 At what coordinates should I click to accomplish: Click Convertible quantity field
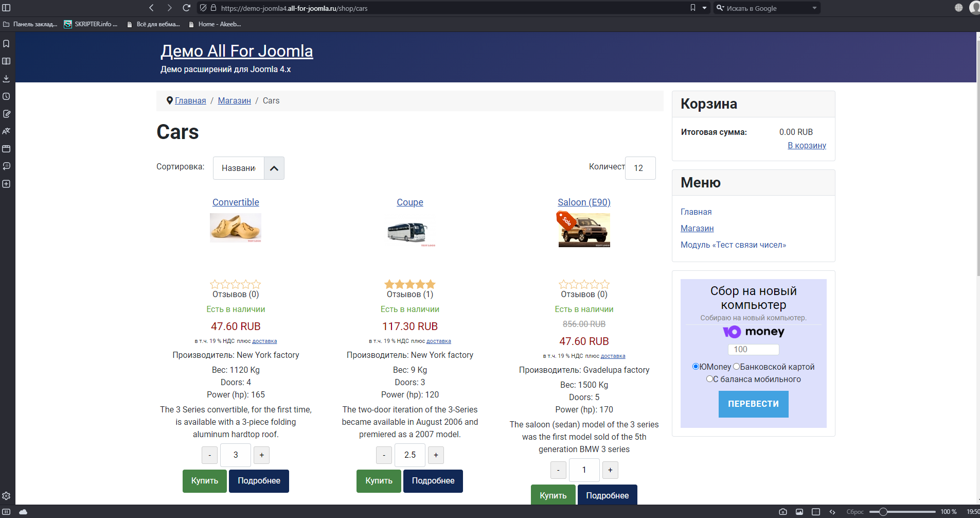click(236, 455)
